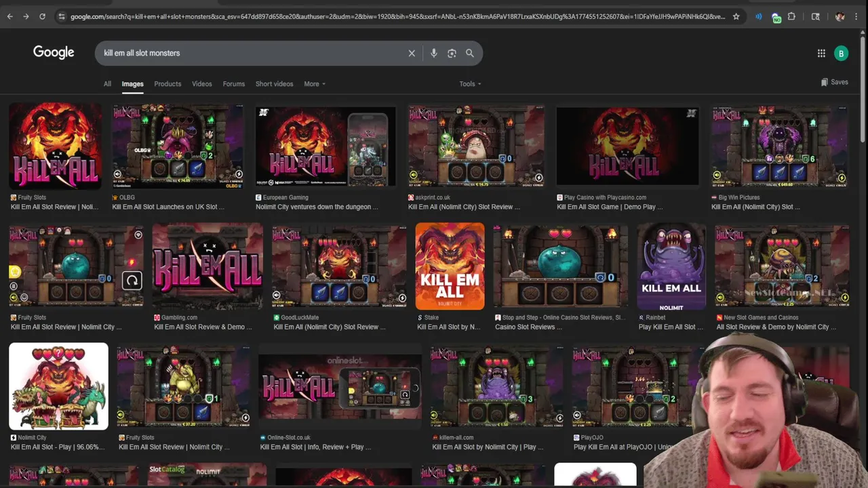The image size is (868, 488).
Task: Open the Fruity Slots red devil logo thumbnail
Action: pyautogui.click(x=55, y=146)
